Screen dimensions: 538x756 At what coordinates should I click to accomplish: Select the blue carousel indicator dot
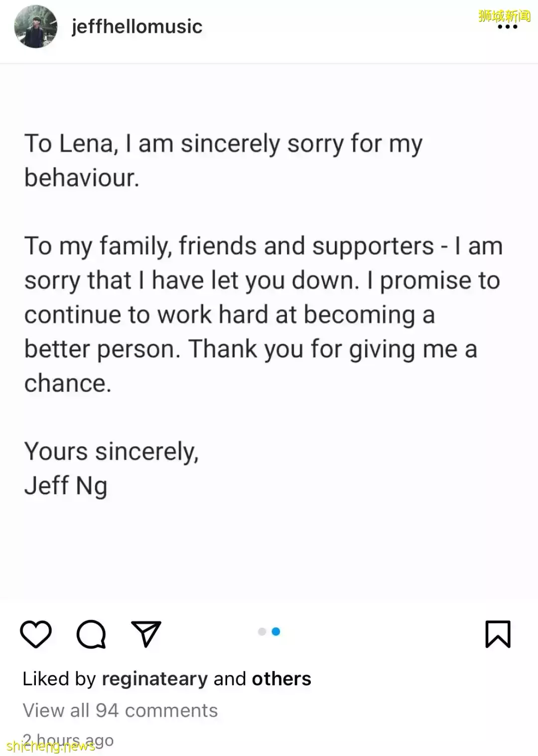click(276, 632)
